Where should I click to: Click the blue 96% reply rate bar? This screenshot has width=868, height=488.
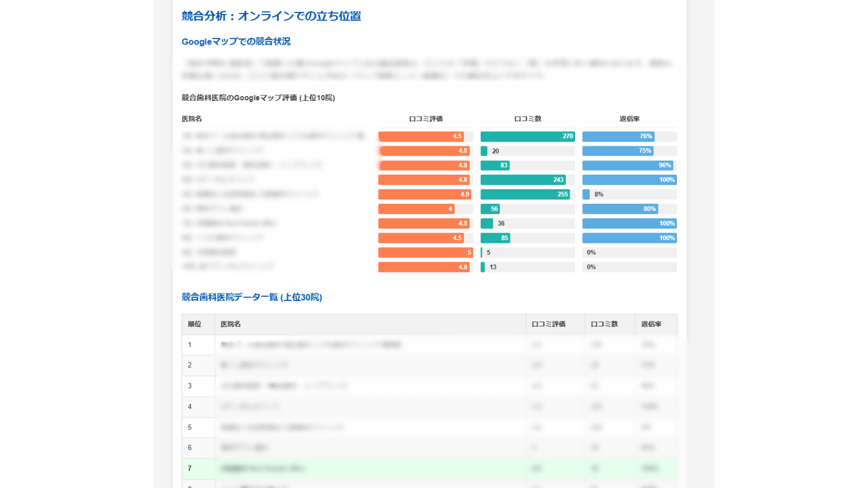coord(629,165)
